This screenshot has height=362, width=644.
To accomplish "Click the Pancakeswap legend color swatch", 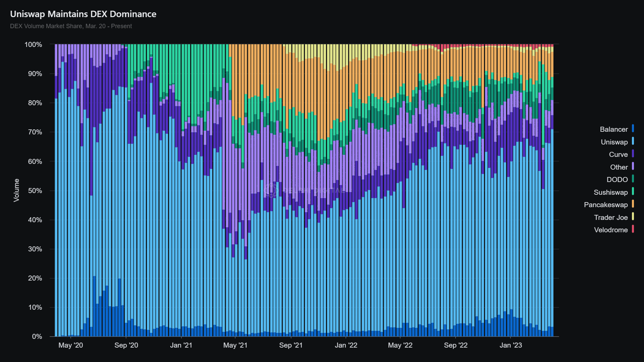I will click(x=633, y=204).
